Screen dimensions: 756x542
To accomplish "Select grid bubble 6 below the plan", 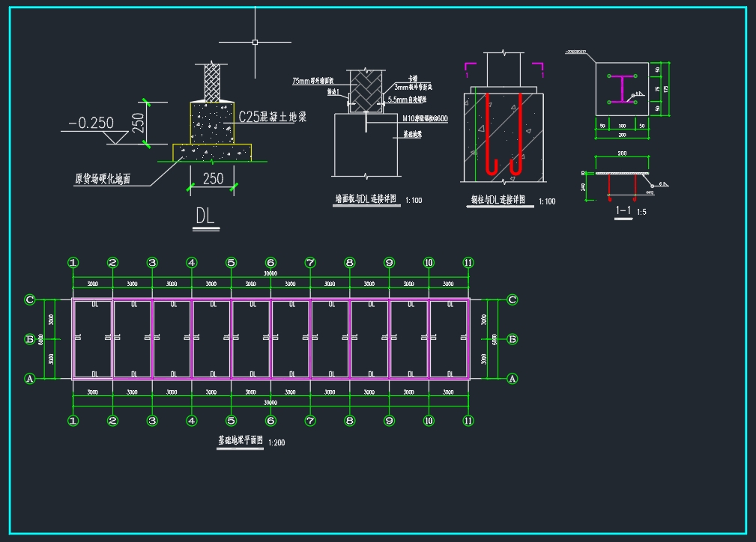I will [x=270, y=421].
